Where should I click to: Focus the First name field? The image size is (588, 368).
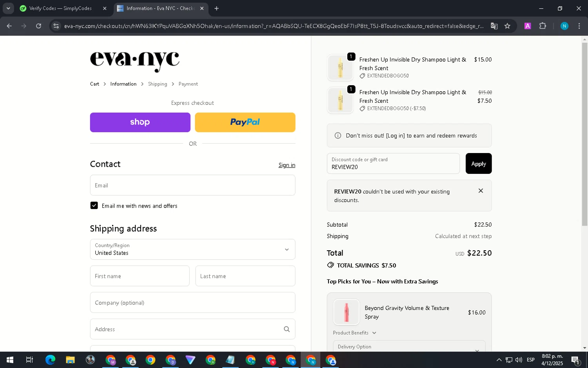click(140, 276)
